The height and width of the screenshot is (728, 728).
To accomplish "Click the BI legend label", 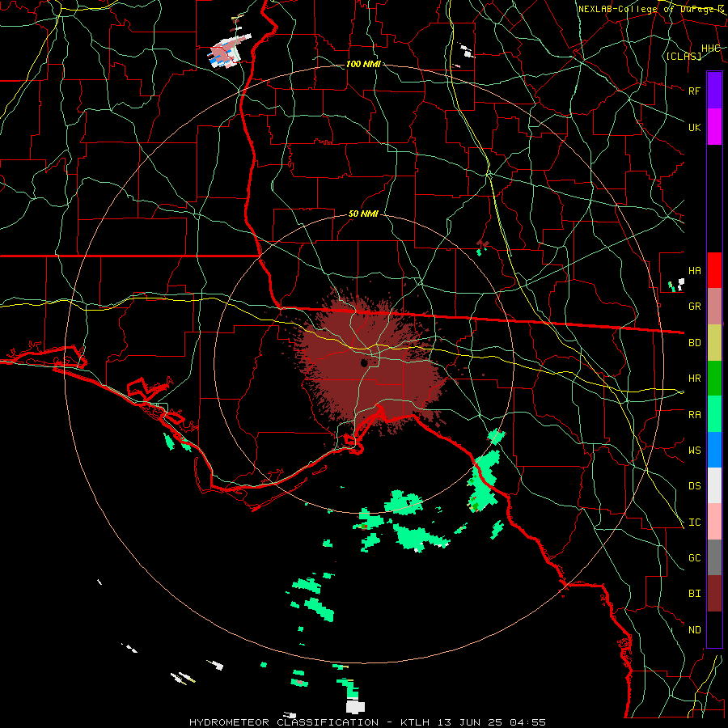I will 694,594.
